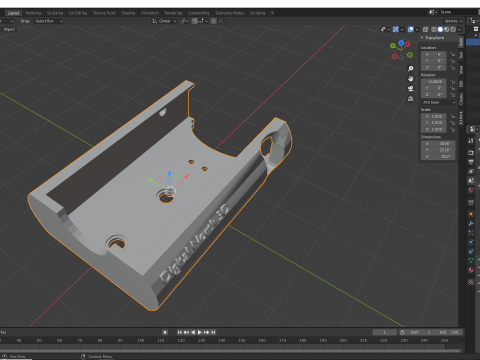Open the Modifiers wrench properties tab
480x360 pixels.
471,223
